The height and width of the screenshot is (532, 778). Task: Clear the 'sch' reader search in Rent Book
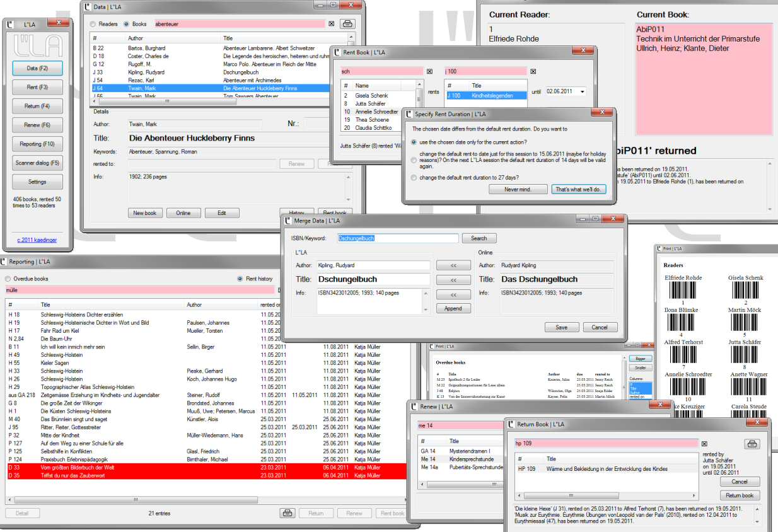point(430,72)
